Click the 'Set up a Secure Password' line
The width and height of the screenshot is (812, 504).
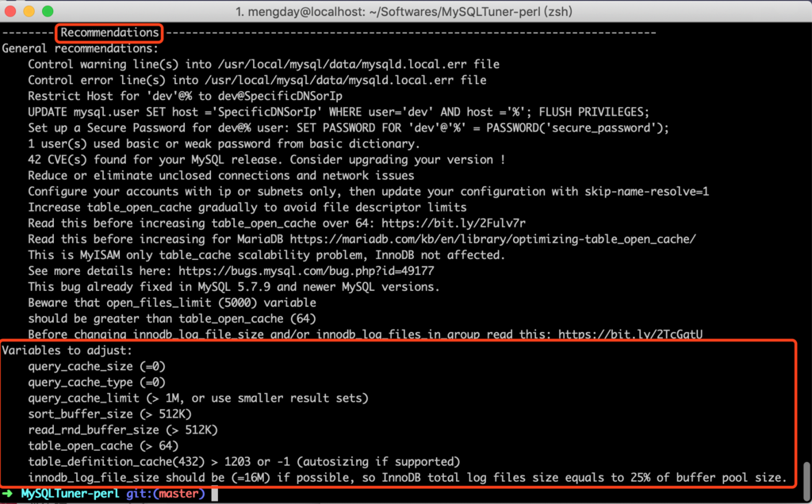click(349, 128)
